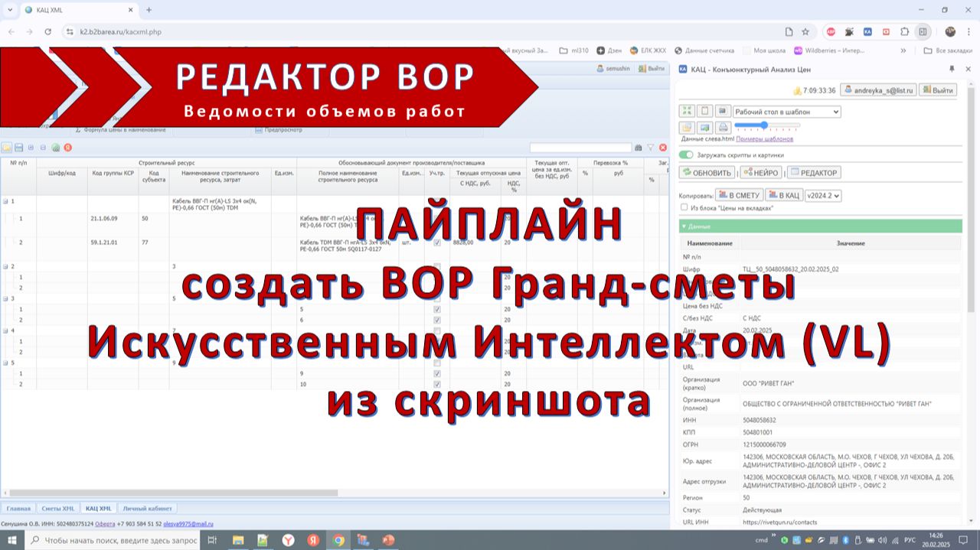Reload the page with the refresh icon
This screenshot has width=980, height=550.
click(x=47, y=32)
